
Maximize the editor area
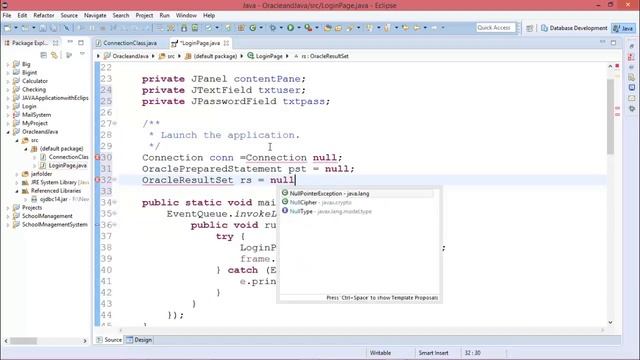pyautogui.click(x=613, y=42)
